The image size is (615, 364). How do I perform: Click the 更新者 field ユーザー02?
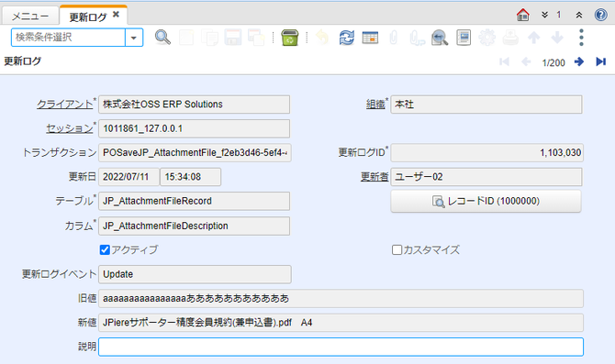(486, 177)
